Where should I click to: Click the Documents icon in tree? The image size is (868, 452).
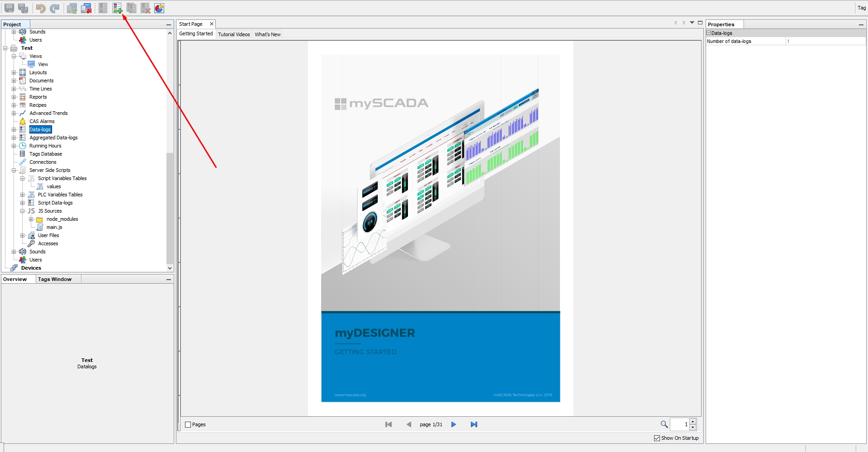click(x=23, y=81)
